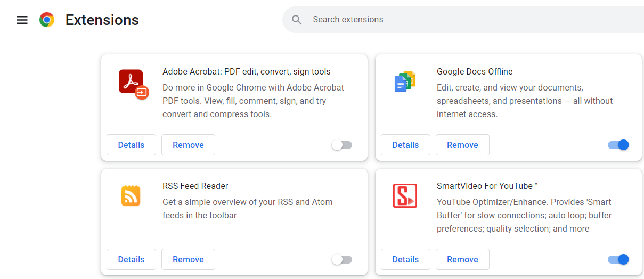Show Details for RSS Feed Reader

pyautogui.click(x=131, y=259)
